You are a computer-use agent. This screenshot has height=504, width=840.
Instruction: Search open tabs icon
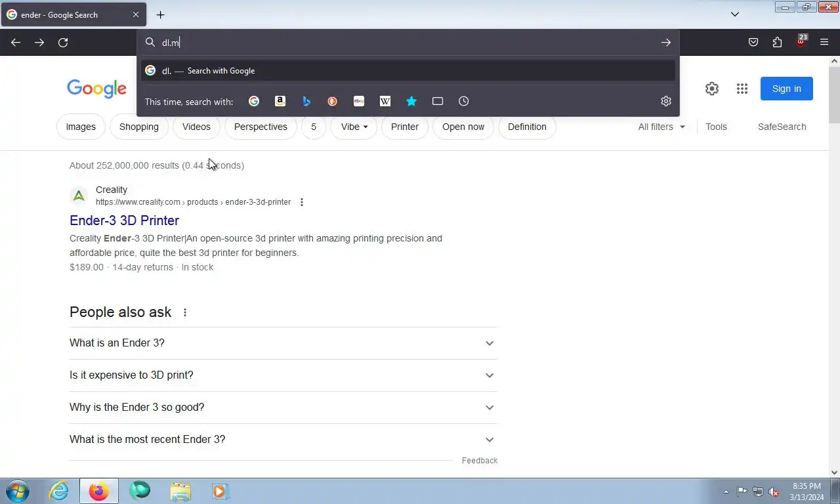[x=438, y=101]
